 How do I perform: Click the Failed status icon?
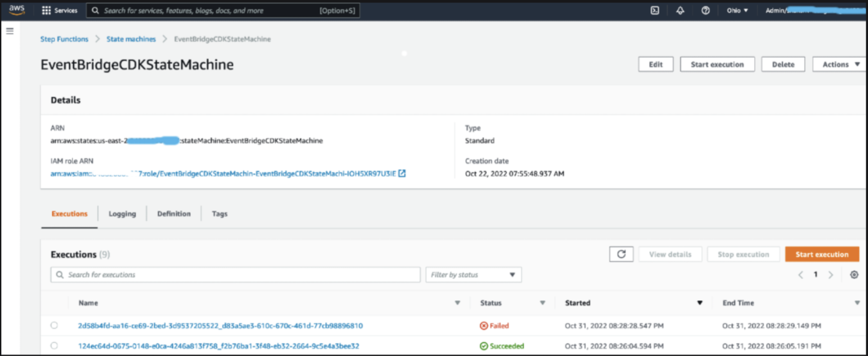(484, 326)
